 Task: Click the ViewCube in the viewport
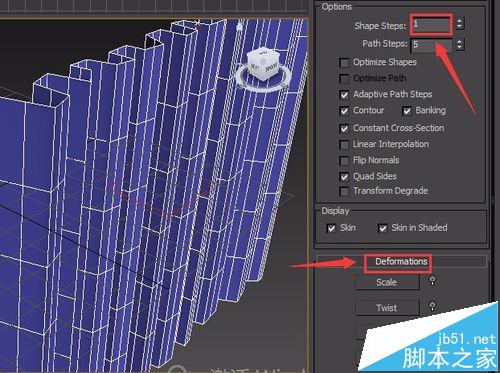point(263,64)
